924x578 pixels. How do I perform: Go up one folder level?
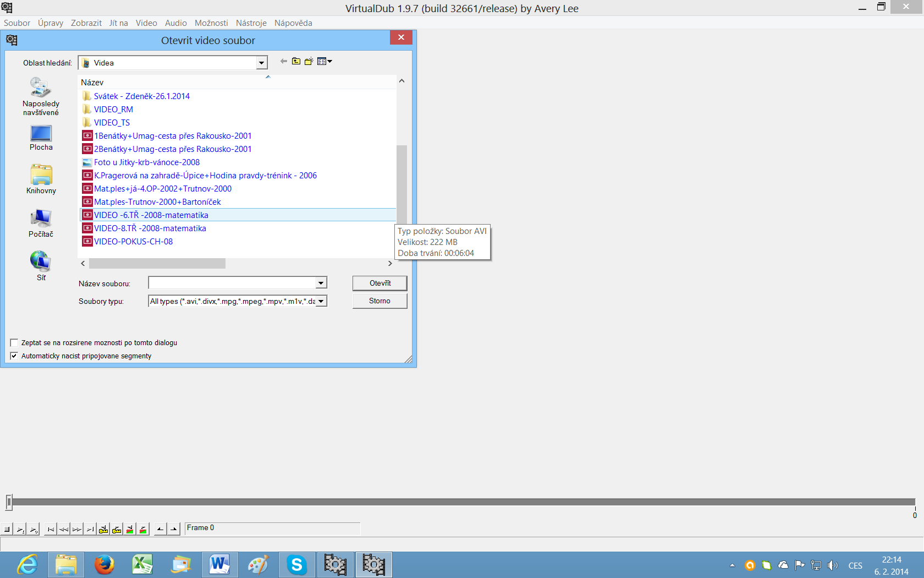(296, 61)
